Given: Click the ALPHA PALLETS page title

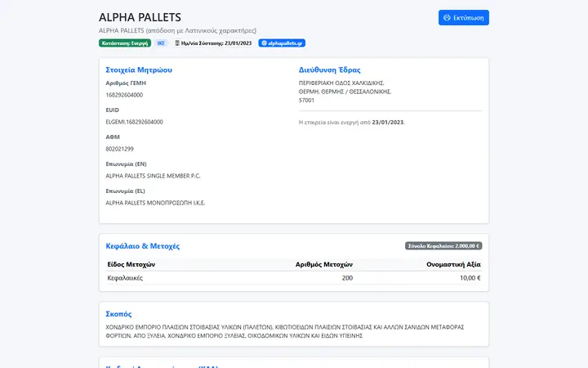Looking at the screenshot, I should 140,17.
